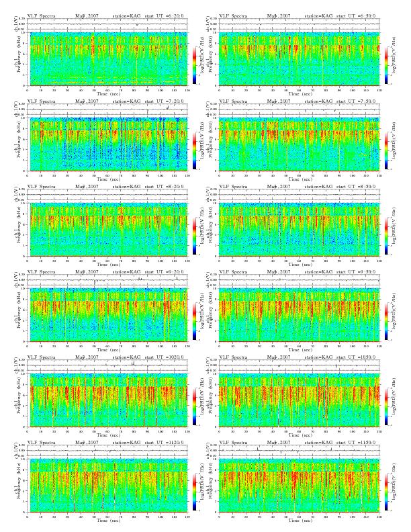Click the spectrogram plot for start UT 7:20:0

tap(107, 144)
